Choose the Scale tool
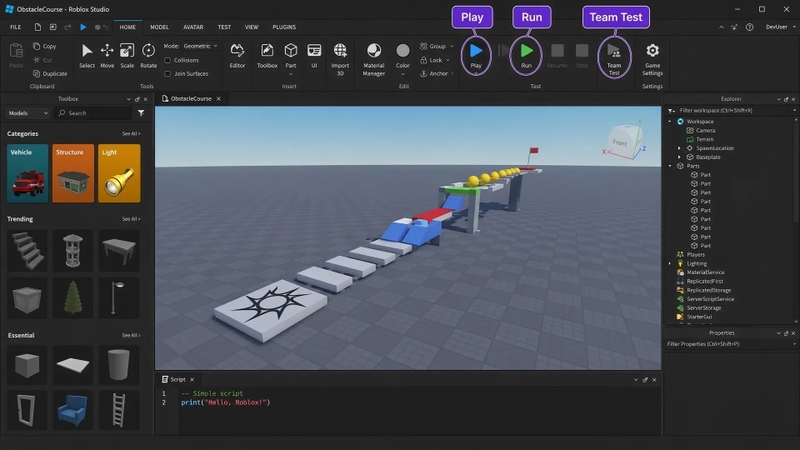This screenshot has height=450, width=800. [127, 56]
